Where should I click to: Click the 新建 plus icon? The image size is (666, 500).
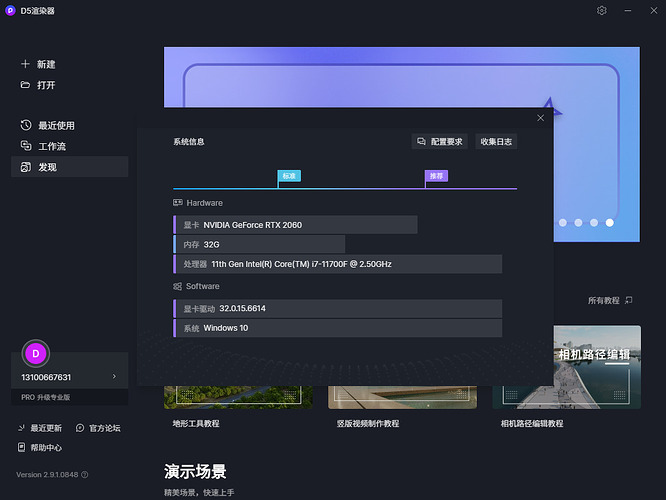(x=26, y=64)
